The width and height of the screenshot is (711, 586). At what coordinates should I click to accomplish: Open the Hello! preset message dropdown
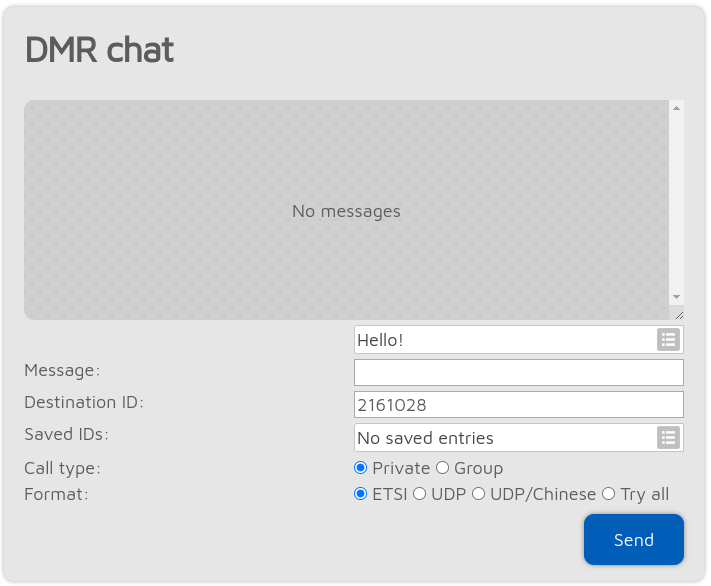519,340
